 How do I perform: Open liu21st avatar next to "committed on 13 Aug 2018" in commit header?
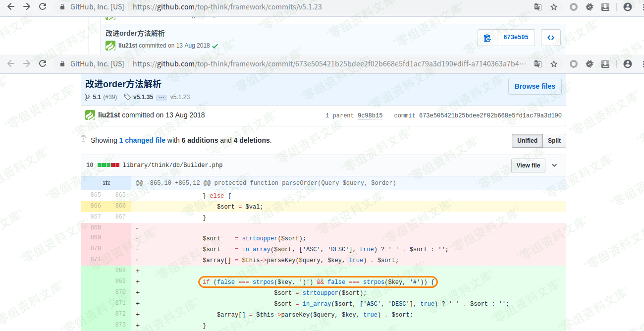(x=90, y=115)
